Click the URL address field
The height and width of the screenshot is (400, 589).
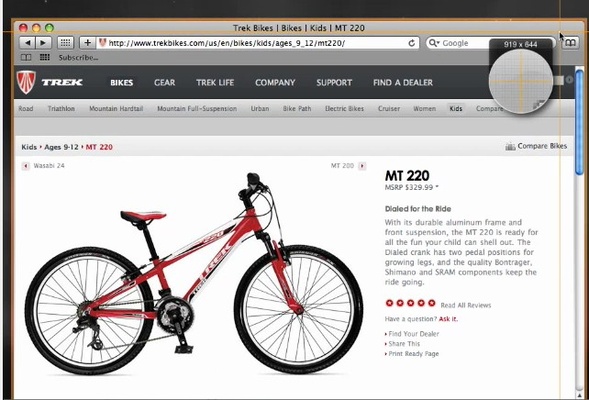(x=252, y=43)
